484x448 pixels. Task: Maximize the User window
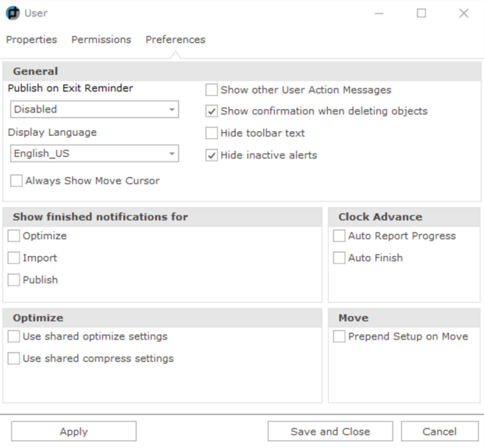click(422, 13)
